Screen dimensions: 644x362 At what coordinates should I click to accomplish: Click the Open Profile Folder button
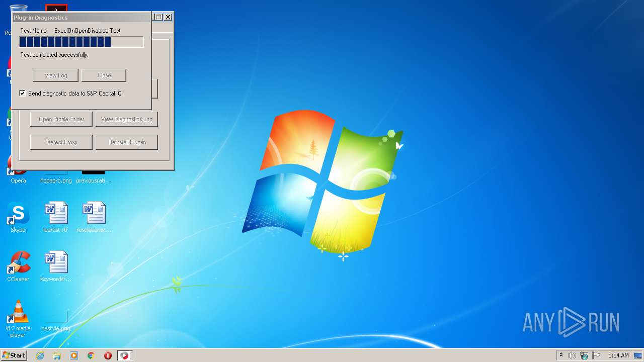(x=61, y=119)
